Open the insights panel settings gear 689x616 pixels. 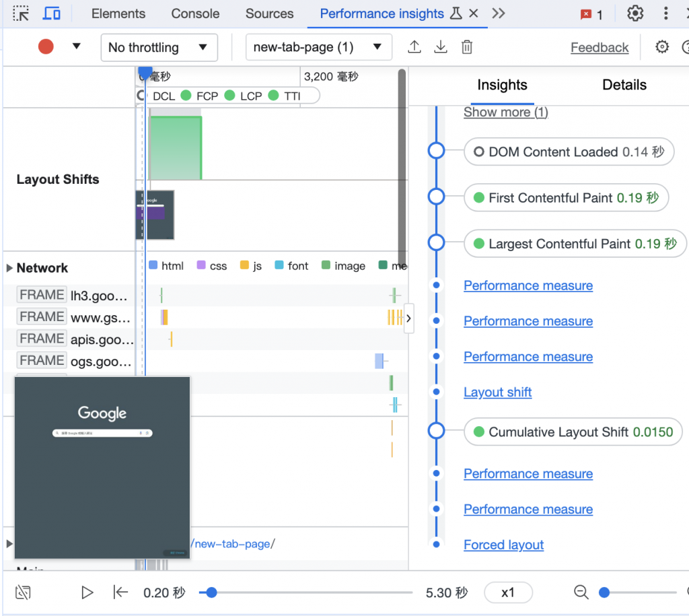coord(662,46)
